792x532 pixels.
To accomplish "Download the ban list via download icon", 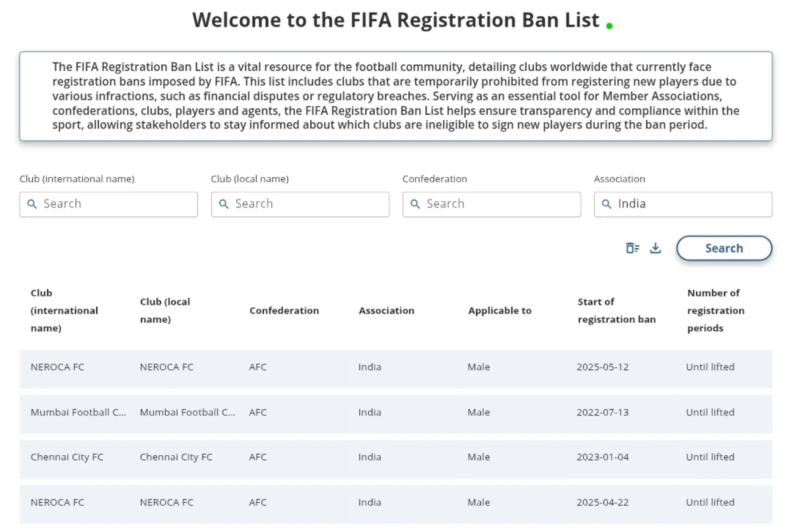I will click(655, 248).
